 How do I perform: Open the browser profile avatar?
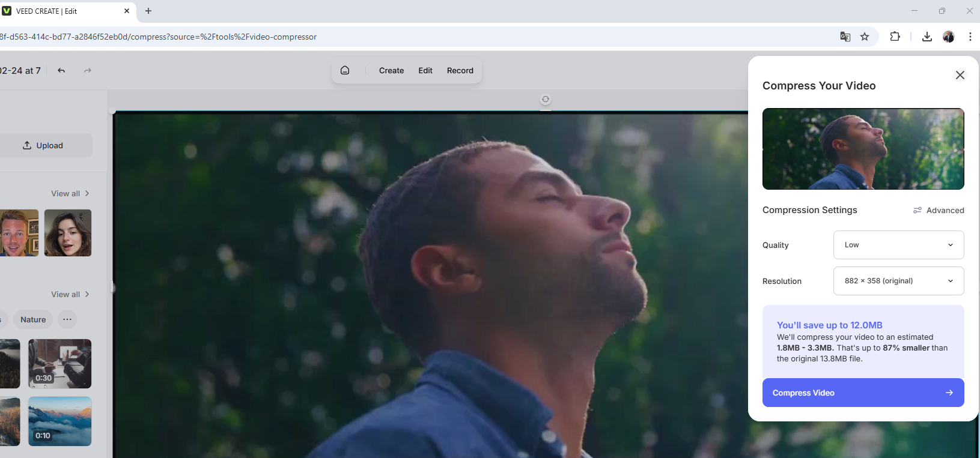949,37
